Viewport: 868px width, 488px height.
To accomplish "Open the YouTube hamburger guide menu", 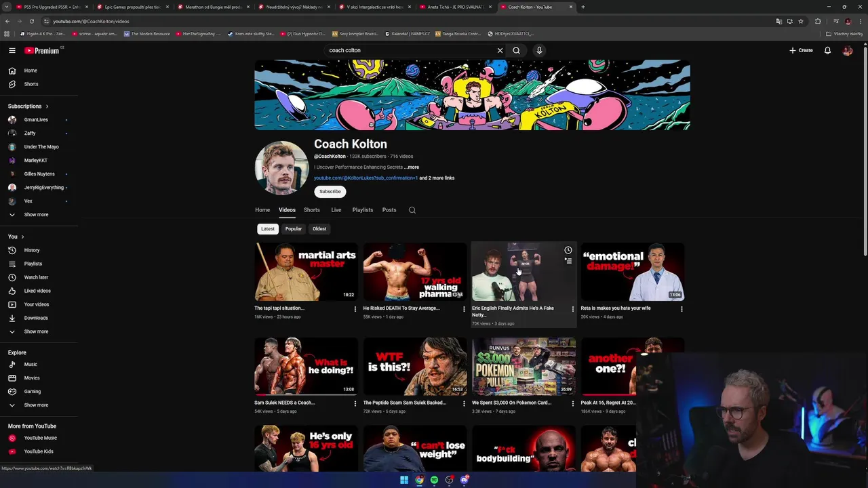I will 12,50.
